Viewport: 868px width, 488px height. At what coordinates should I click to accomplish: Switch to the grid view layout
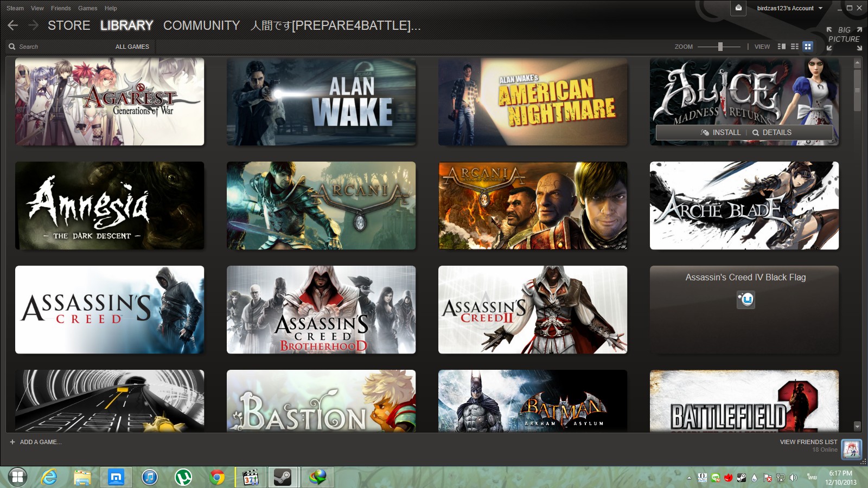[x=808, y=47]
